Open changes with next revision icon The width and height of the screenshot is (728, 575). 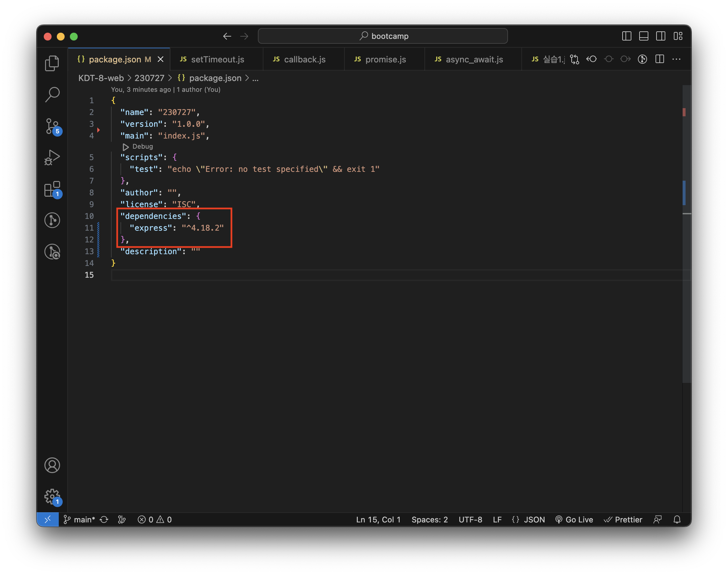(x=625, y=59)
